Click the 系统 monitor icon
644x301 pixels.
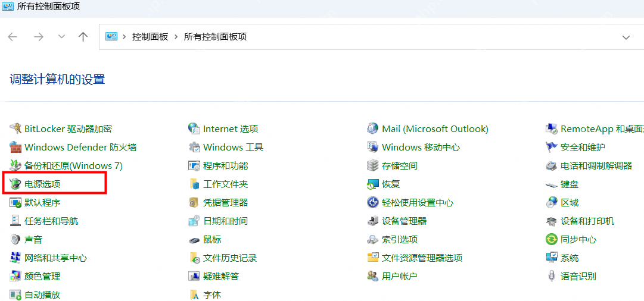point(551,258)
